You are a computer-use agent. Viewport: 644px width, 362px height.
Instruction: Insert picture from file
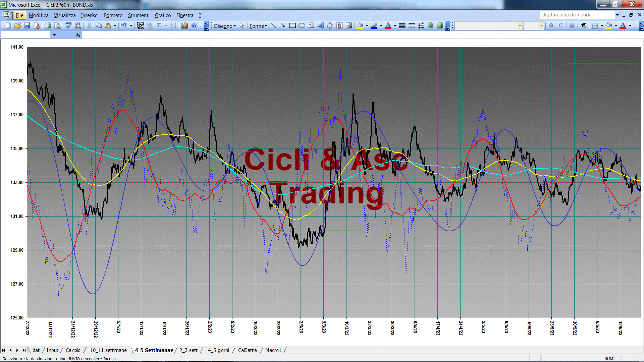[x=348, y=25]
